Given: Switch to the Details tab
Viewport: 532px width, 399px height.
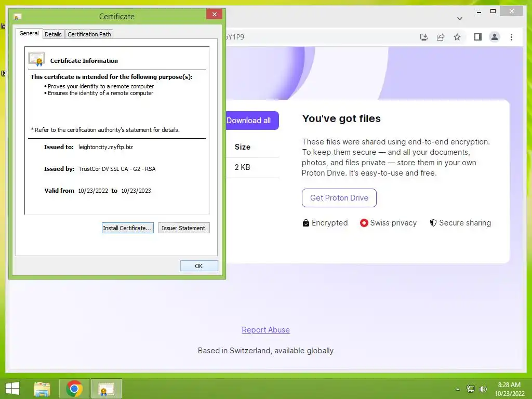Looking at the screenshot, I should click(x=54, y=34).
